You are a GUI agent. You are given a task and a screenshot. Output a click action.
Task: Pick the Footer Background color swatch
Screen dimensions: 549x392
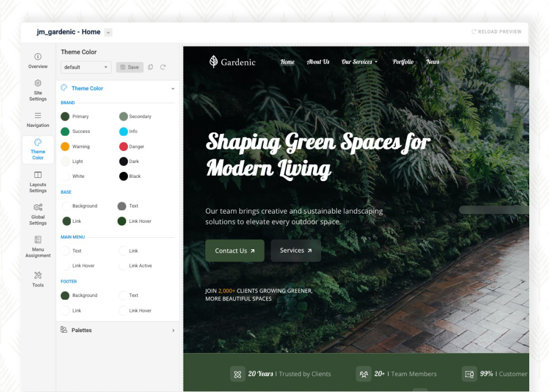(65, 296)
